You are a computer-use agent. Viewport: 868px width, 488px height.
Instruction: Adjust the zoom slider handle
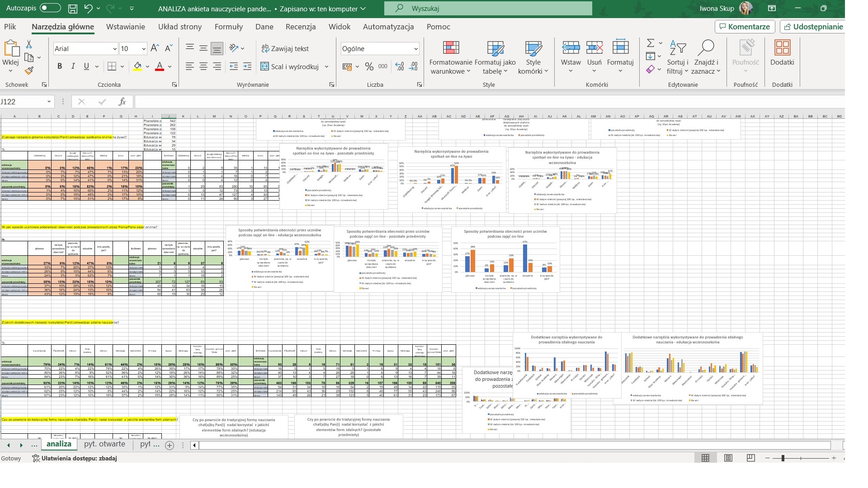(x=783, y=458)
